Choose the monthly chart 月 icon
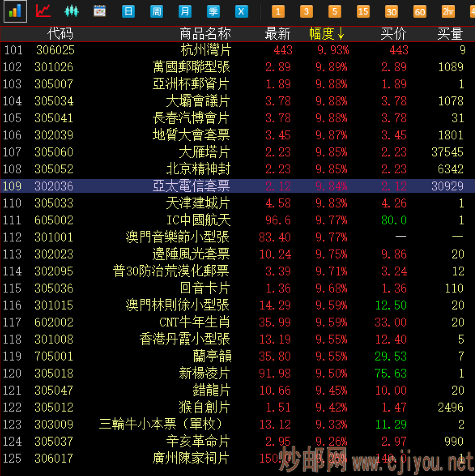 click(x=185, y=11)
